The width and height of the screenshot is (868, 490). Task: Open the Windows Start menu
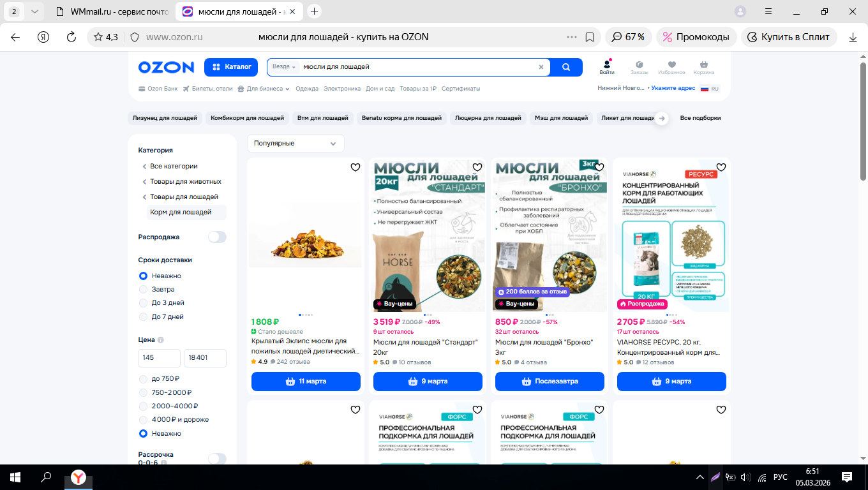coord(15,477)
